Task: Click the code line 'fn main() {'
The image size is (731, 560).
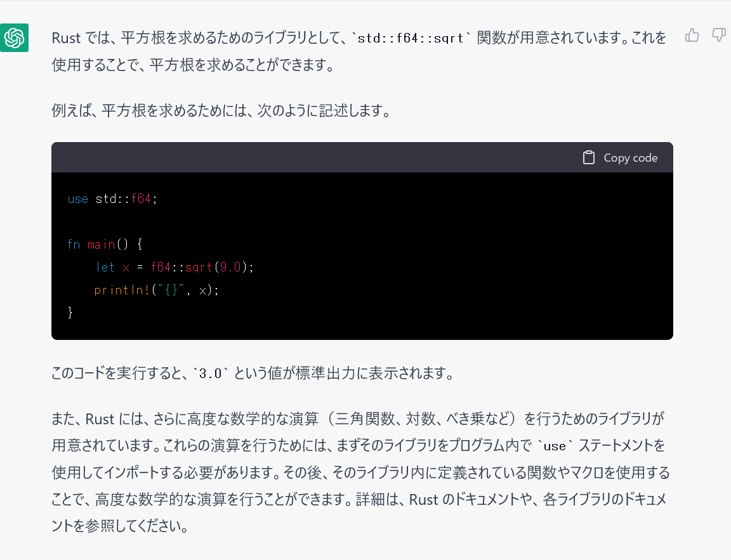Action: 105,244
